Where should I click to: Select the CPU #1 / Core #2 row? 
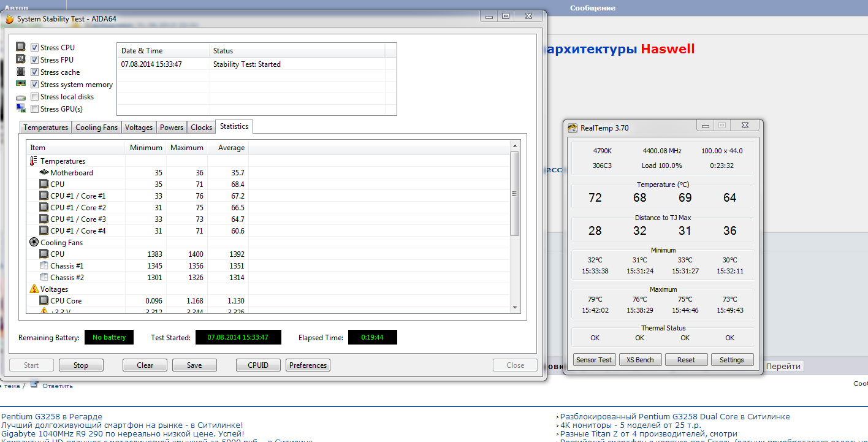point(268,207)
